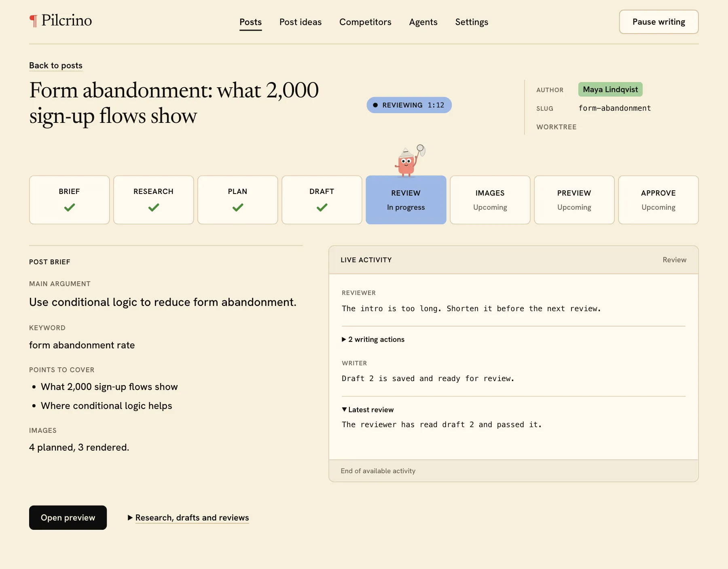This screenshot has width=728, height=569.
Task: Click the main argument about conditional logic
Action: point(163,302)
